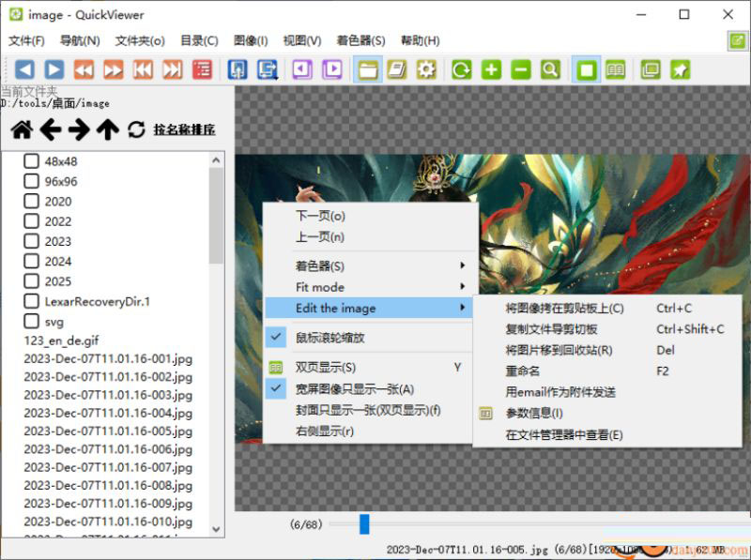This screenshot has width=751, height=560.
Task: Select dual page book view icon
Action: [x=616, y=69]
